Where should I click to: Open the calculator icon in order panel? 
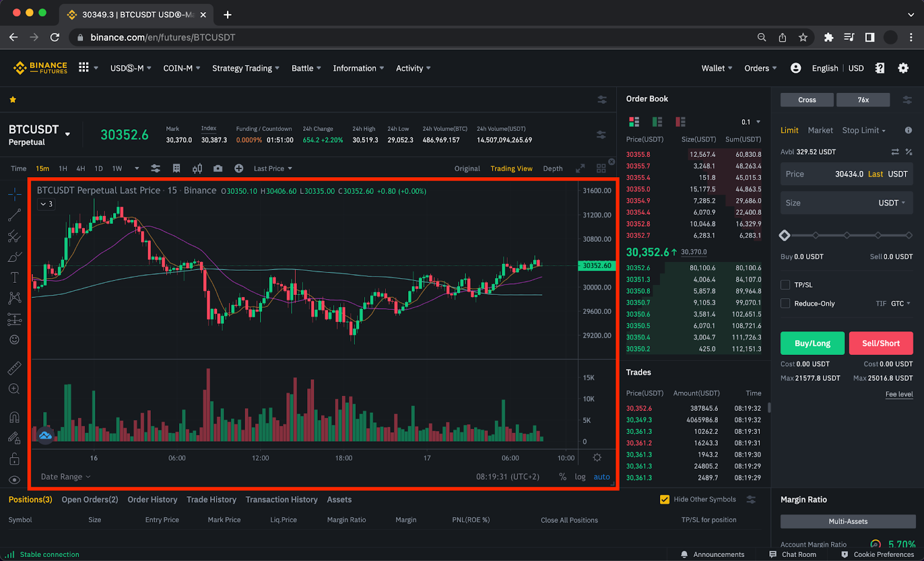coord(908,152)
